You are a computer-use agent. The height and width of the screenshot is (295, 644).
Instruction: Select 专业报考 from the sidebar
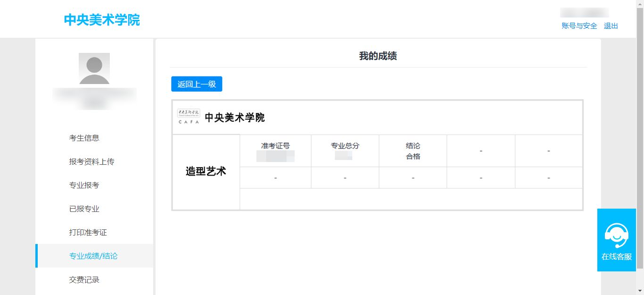click(84, 185)
